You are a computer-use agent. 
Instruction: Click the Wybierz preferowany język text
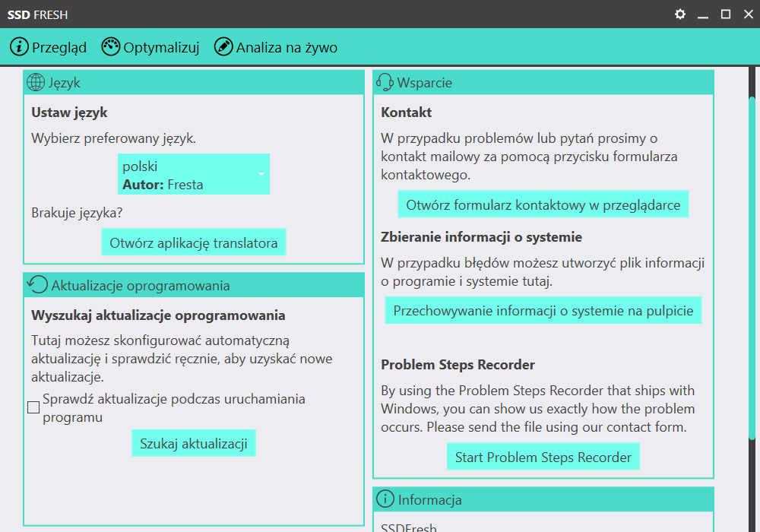tap(114, 138)
